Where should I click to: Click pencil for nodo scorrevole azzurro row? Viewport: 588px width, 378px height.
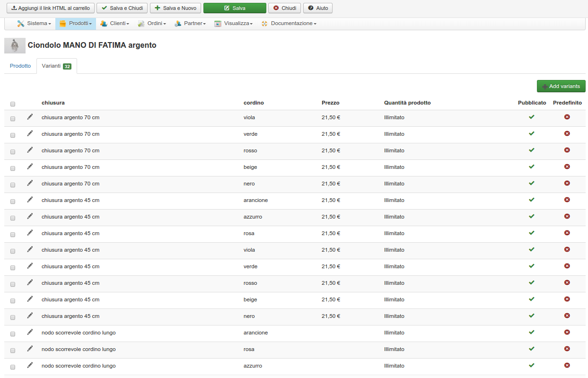pos(30,365)
